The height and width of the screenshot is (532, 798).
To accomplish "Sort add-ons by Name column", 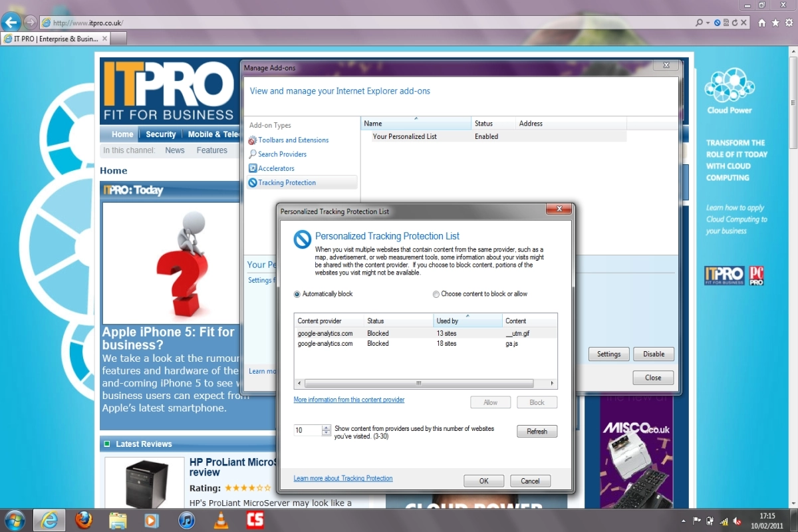I will pyautogui.click(x=416, y=124).
